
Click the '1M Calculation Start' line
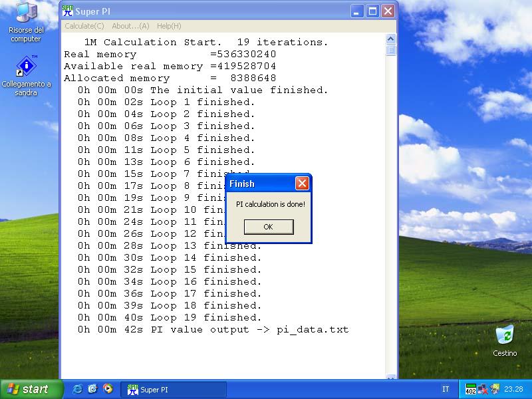coord(206,42)
